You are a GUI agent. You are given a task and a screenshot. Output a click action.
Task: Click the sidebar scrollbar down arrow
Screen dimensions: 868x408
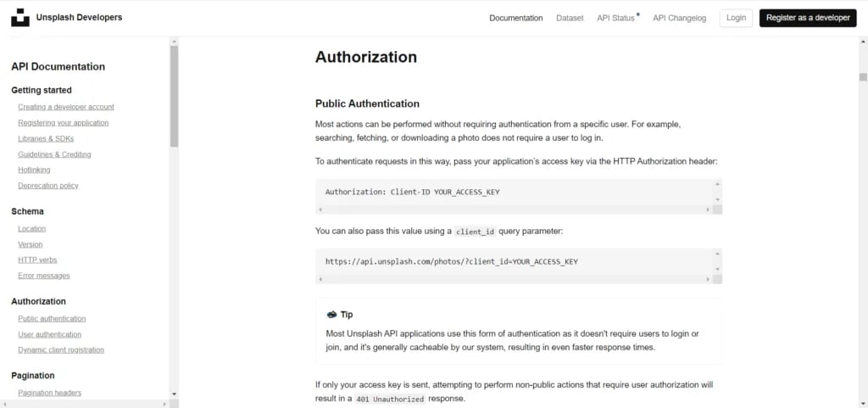click(x=174, y=394)
